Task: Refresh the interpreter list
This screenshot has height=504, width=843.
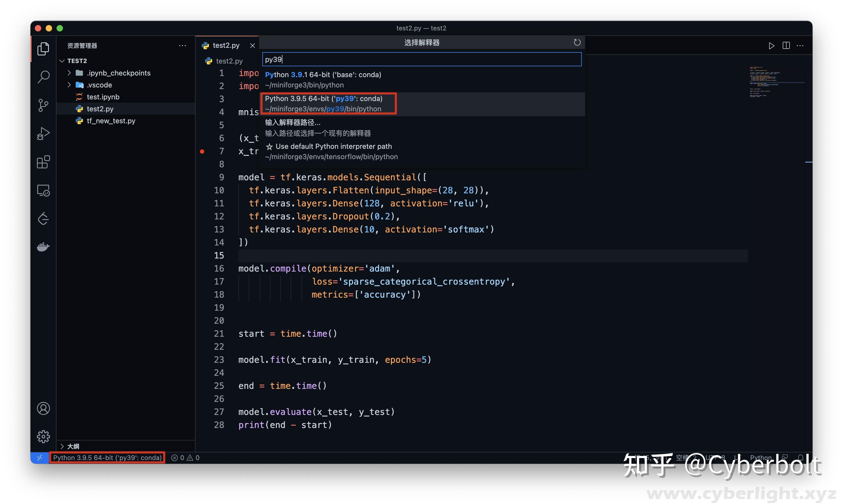Action: coord(577,42)
